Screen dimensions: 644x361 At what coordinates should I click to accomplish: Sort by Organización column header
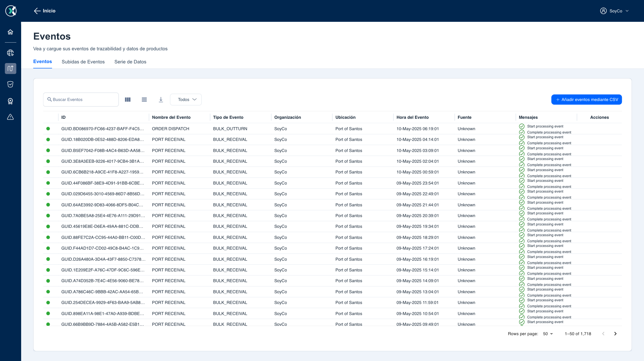[288, 117]
